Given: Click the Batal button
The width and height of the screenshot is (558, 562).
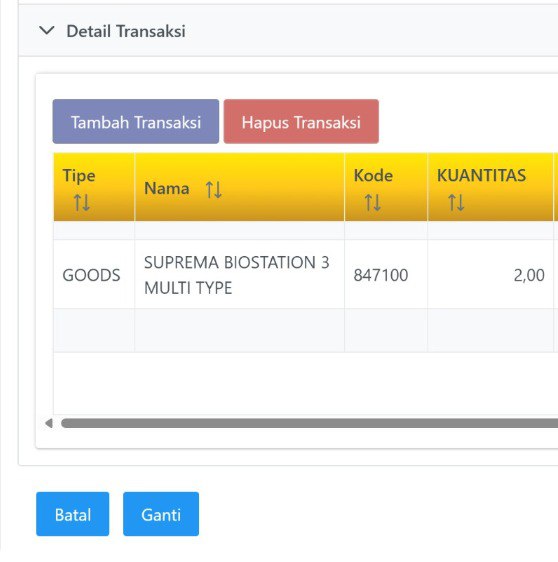Looking at the screenshot, I should tap(73, 514).
